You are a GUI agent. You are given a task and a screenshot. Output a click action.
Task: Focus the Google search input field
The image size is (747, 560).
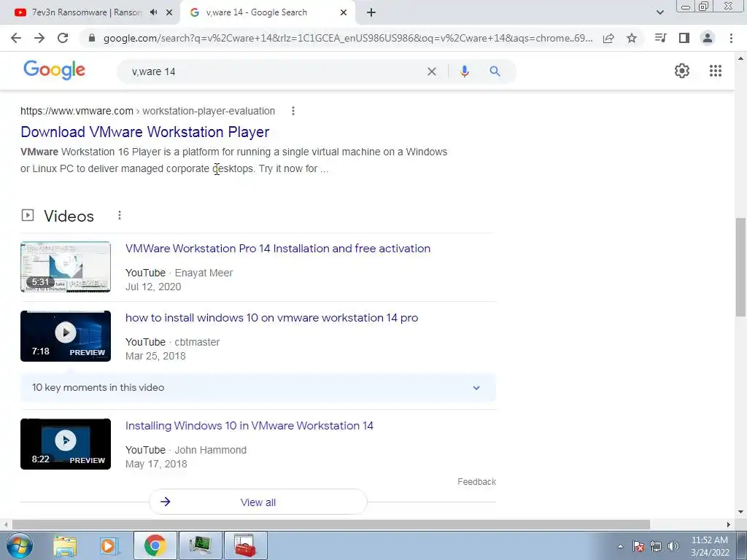[x=276, y=71]
